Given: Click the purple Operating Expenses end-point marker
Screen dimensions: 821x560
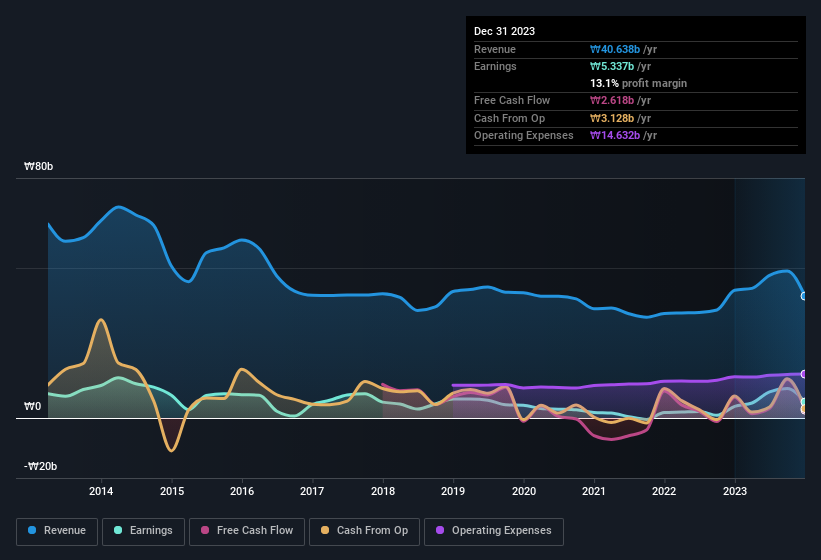Looking at the screenshot, I should click(x=804, y=374).
